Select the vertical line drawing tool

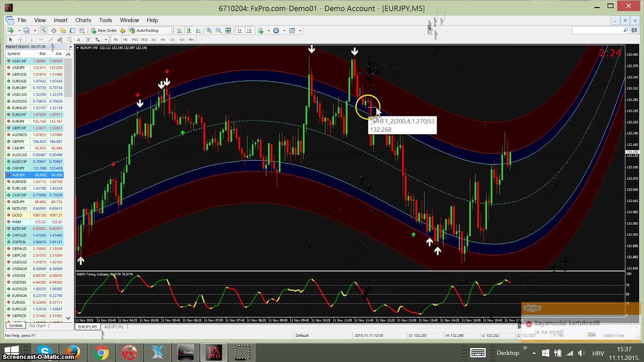[x=31, y=40]
